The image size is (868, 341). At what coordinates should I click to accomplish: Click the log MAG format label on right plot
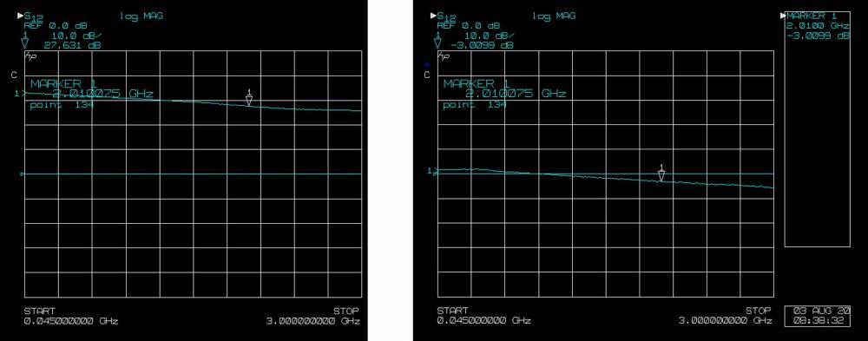pos(554,16)
